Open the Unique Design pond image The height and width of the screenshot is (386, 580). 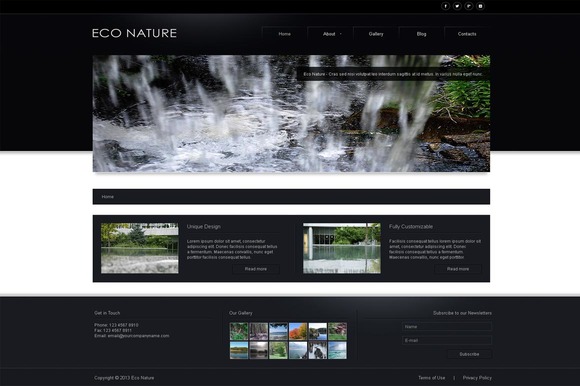pyautogui.click(x=139, y=248)
